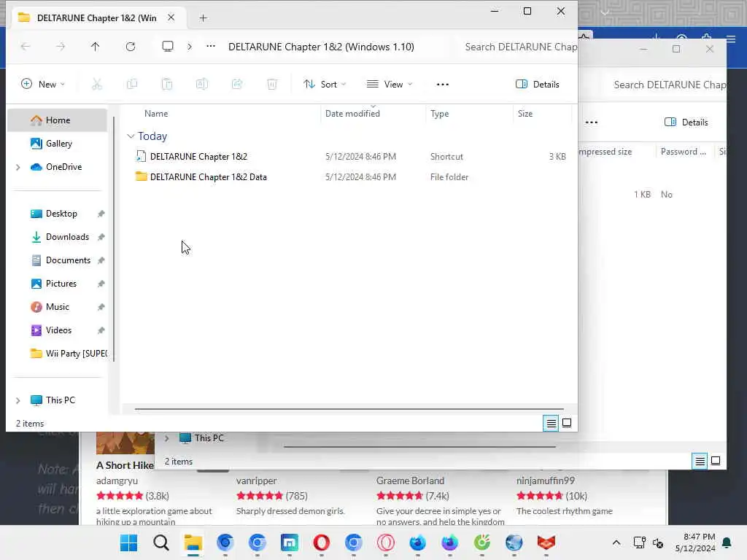This screenshot has width=747, height=560.
Task: Open taskbar Search magnifier
Action: (x=161, y=542)
